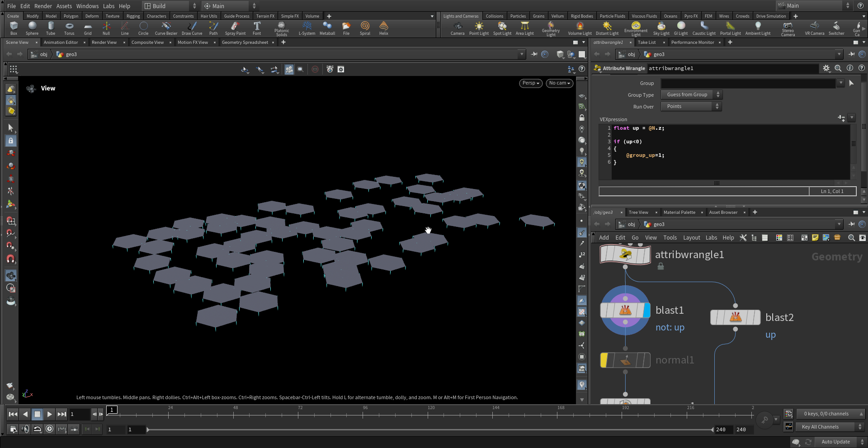Screen dimensions: 868x448
Task: Toggle audio in the playbar
Action: tap(26, 429)
